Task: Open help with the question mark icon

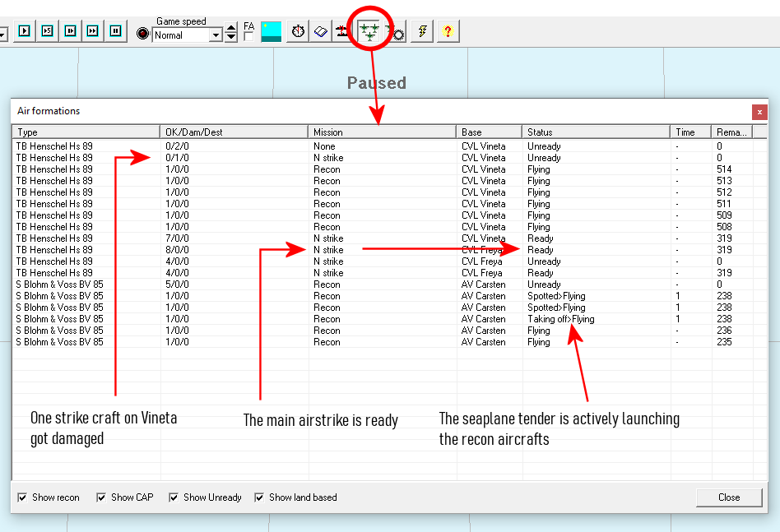Action: click(x=448, y=32)
